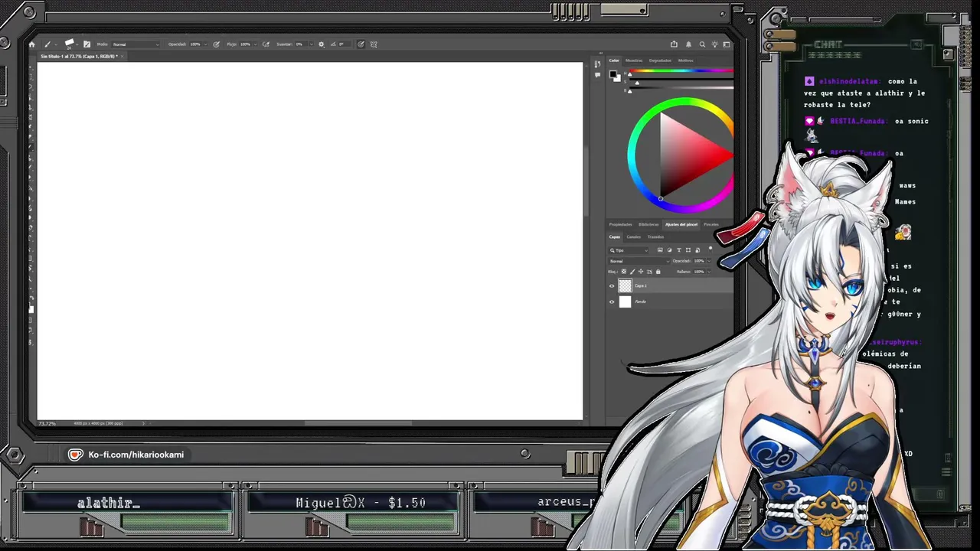Open smoothing options gear icon
Image resolution: width=980 pixels, height=551 pixels.
click(x=321, y=44)
